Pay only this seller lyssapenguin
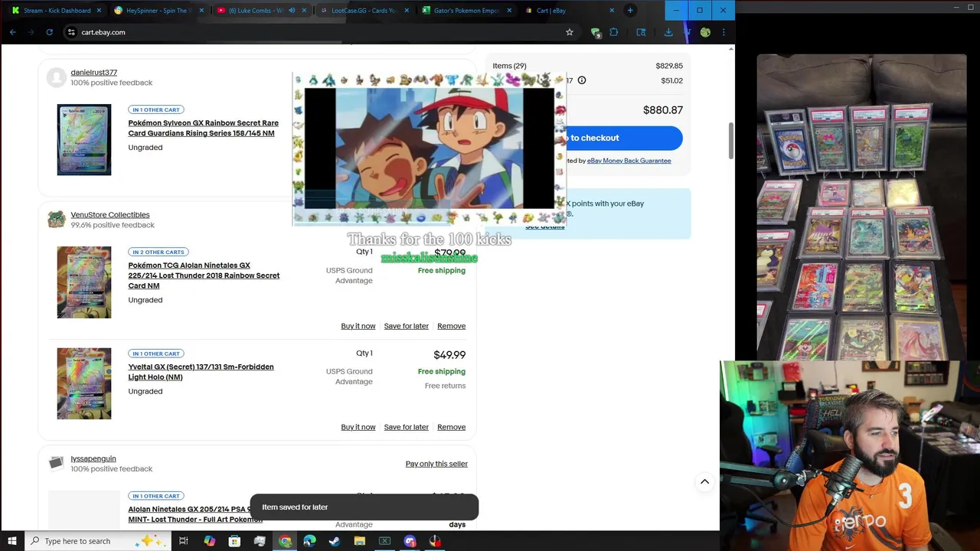The height and width of the screenshot is (551, 980). coord(436,464)
